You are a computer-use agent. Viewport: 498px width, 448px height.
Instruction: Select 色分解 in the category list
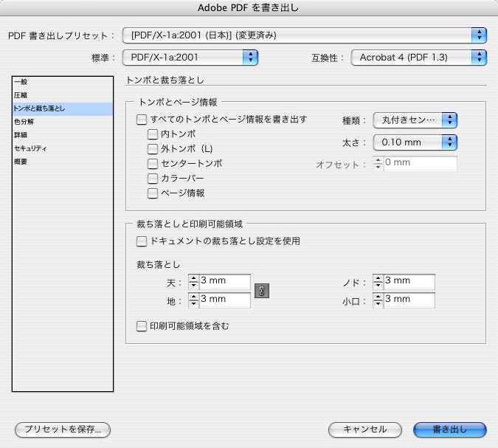pyautogui.click(x=62, y=122)
